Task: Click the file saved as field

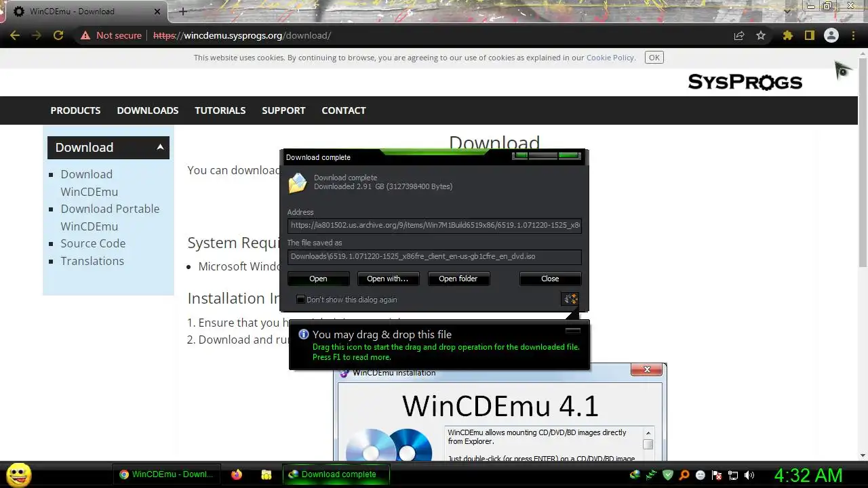Action: click(x=434, y=256)
